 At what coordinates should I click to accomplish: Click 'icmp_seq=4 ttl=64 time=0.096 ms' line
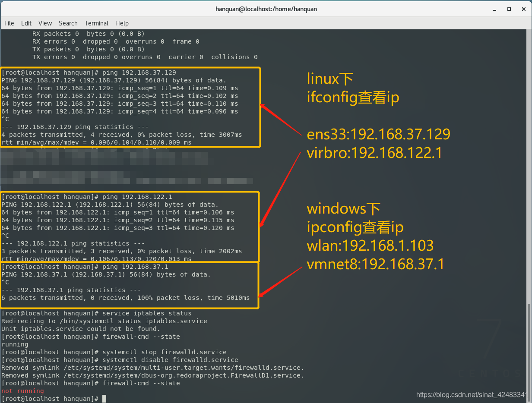(120, 111)
